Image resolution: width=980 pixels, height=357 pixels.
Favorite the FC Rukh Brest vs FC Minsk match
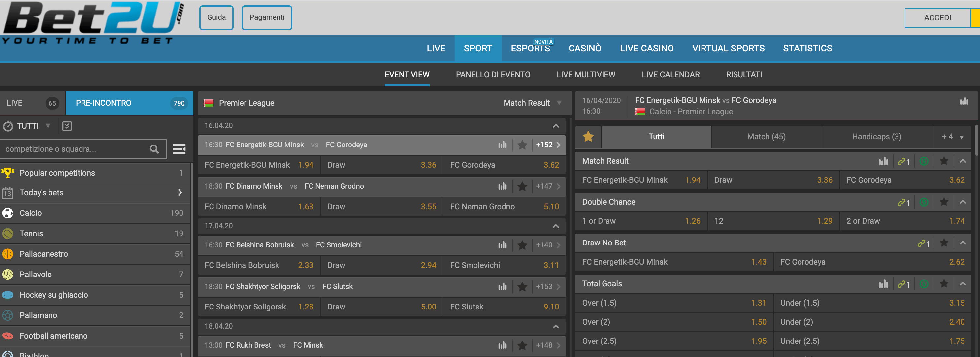[522, 345]
